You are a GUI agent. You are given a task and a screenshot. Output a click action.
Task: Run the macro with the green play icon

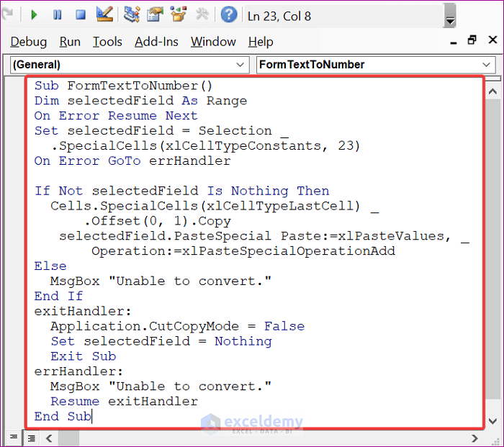point(34,15)
